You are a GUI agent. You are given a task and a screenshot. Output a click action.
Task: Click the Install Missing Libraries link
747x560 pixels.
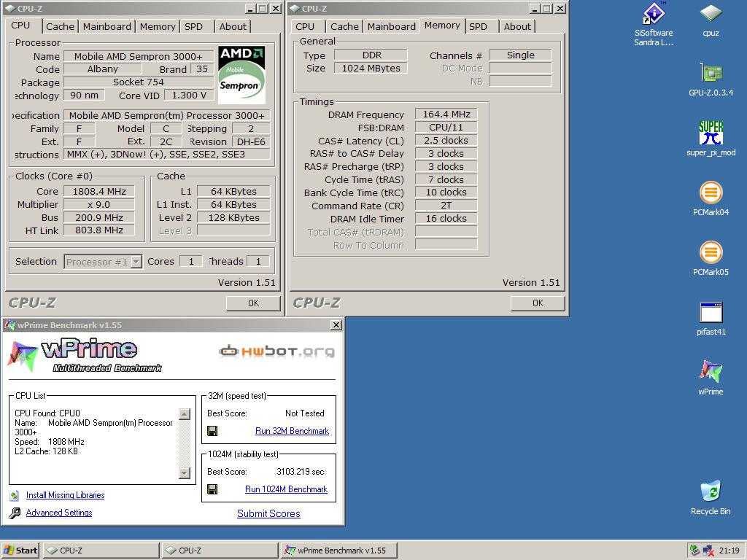[x=65, y=495]
